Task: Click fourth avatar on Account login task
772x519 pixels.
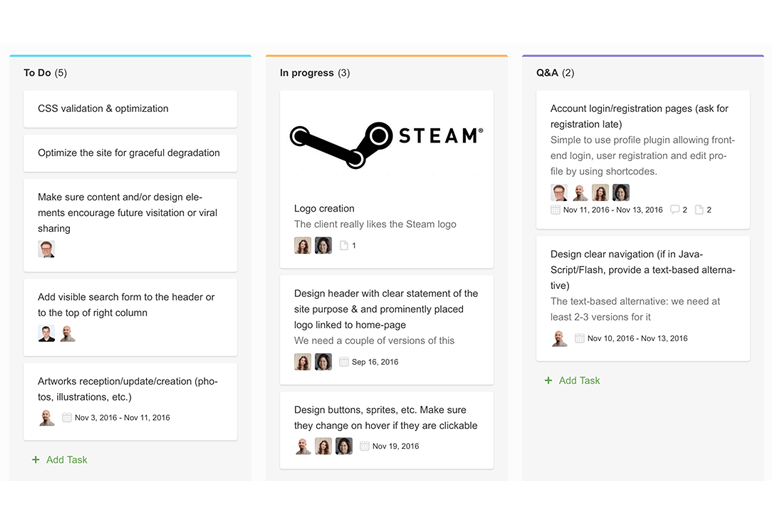Action: (x=621, y=193)
